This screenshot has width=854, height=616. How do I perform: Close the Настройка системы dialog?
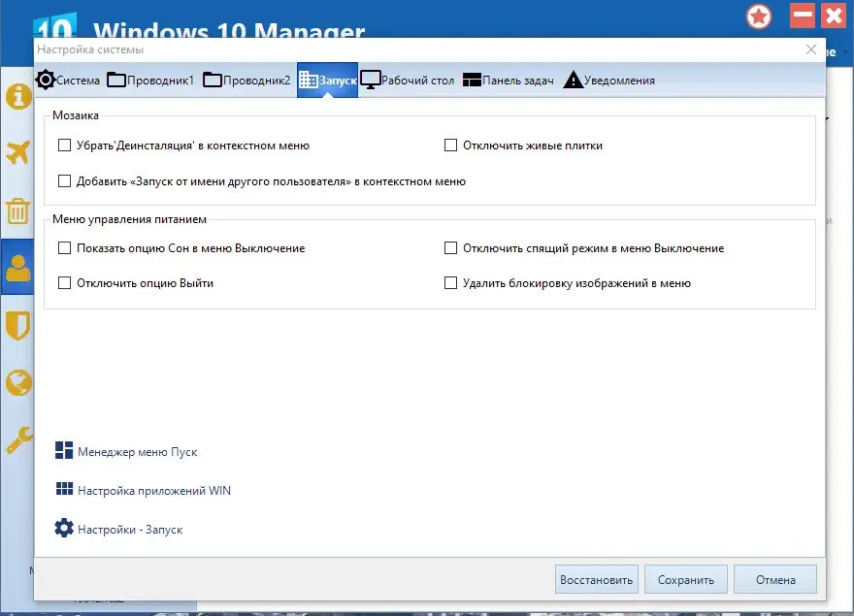click(811, 49)
